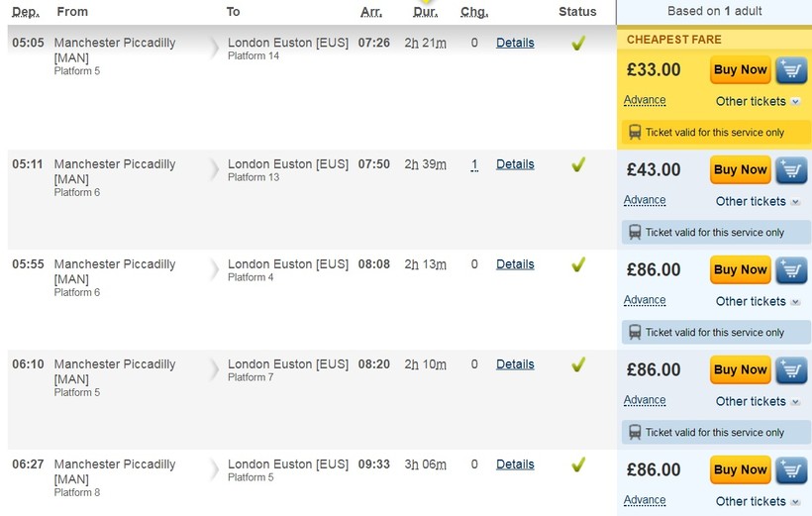View Details of 06:10 departure
This screenshot has width=812, height=516.
(515, 364)
